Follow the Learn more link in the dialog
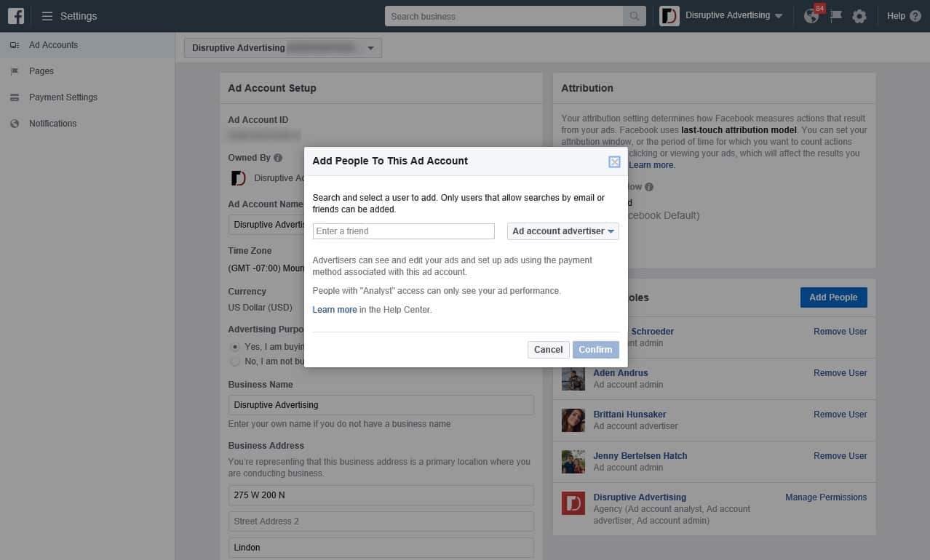Screen dimensions: 930x560 pos(335,310)
